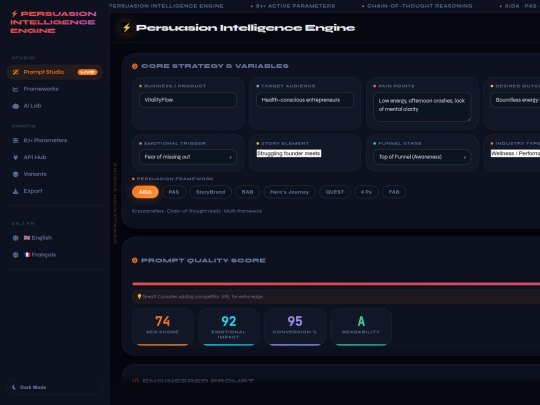This screenshot has height=405, width=540.
Task: Click the Prompt Quality Score section icon
Action: pos(135,260)
